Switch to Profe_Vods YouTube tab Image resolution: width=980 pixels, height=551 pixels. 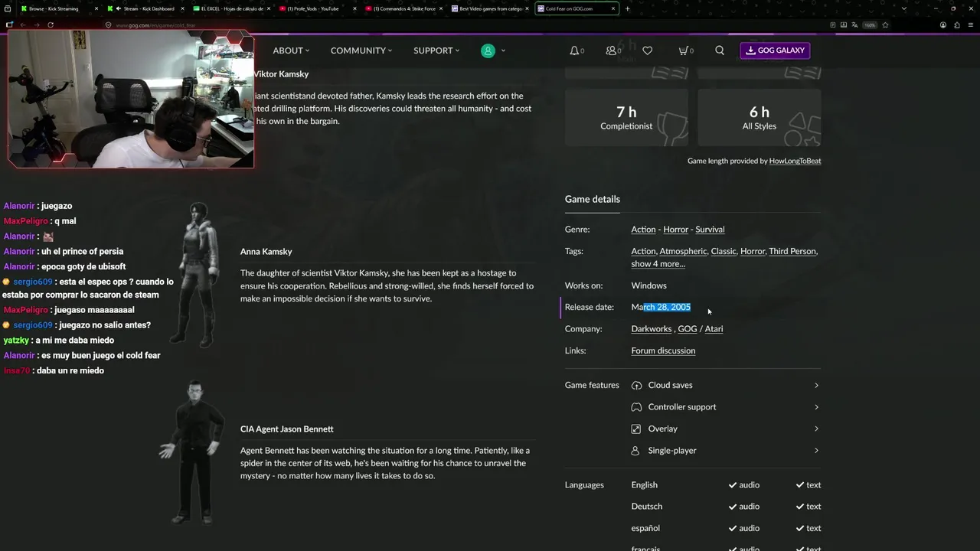coord(318,8)
